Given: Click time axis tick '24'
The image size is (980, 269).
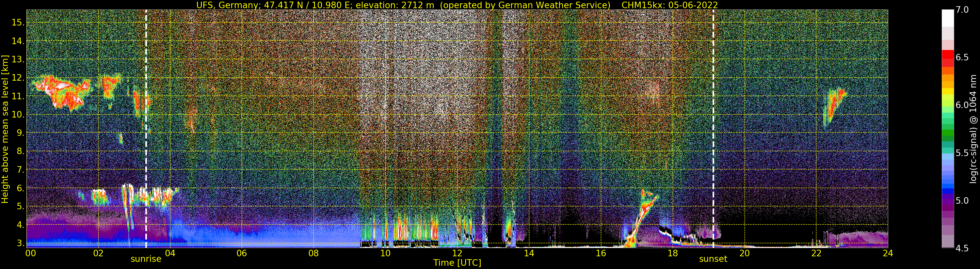Looking at the screenshot, I should tap(888, 253).
